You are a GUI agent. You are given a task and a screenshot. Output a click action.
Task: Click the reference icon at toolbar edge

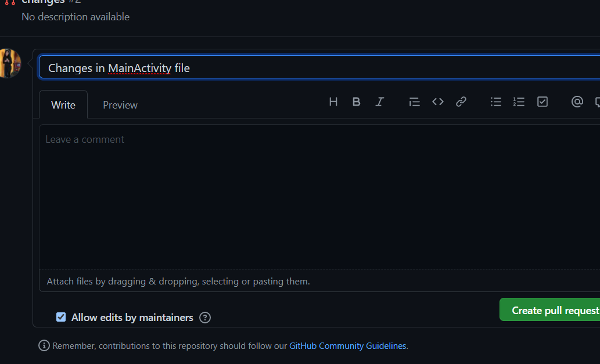click(x=597, y=102)
